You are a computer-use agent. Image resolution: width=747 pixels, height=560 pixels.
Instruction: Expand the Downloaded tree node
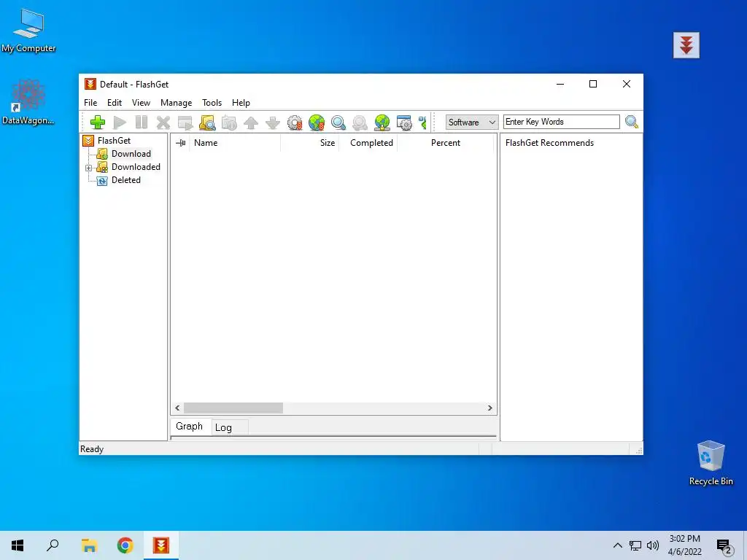click(x=88, y=168)
